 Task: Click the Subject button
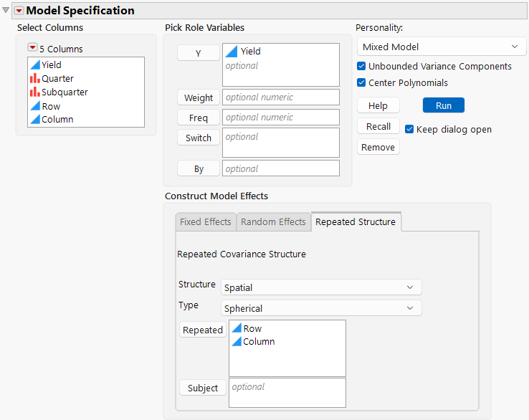coord(203,388)
